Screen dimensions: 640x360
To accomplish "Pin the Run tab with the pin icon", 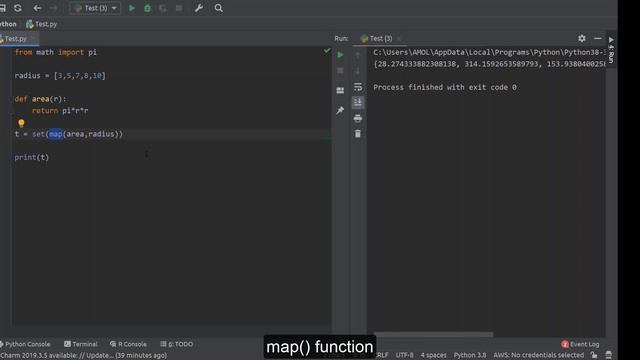I will [x=340, y=110].
